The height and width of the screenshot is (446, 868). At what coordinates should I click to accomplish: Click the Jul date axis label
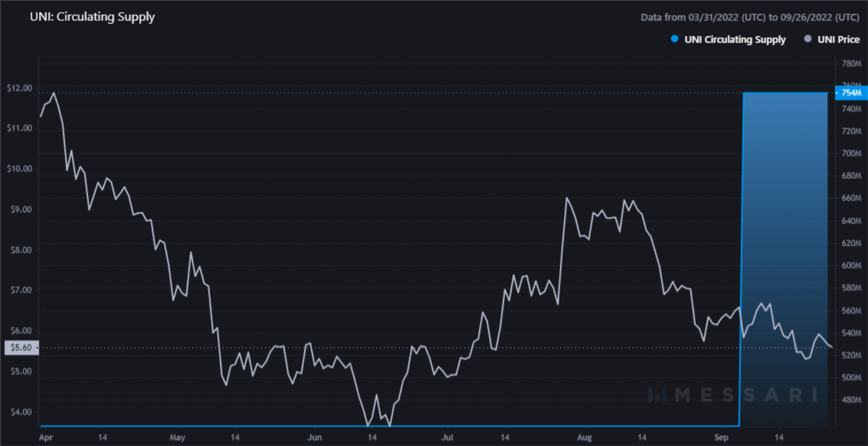point(448,437)
